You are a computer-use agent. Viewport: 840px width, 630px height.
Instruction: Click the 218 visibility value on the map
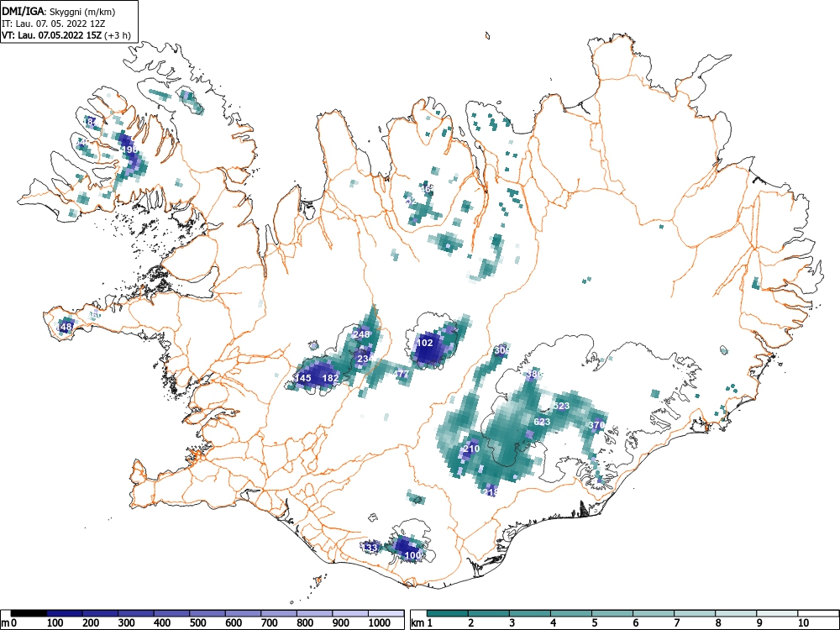(491, 491)
